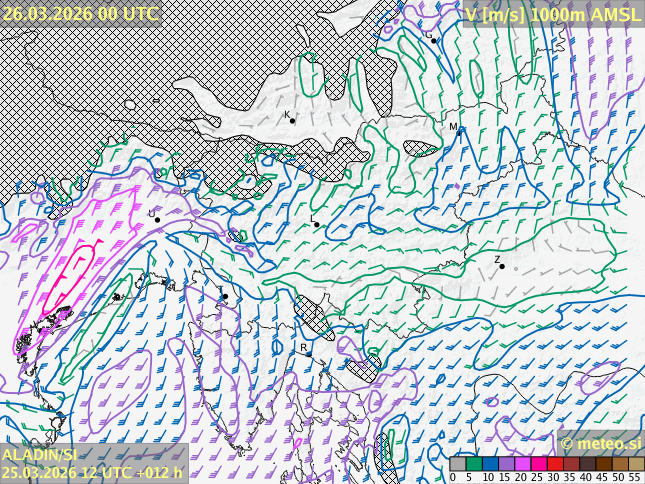Click the V [m/s] 1000m AMSL label
Viewport: 645px width, 484px height.
click(x=552, y=14)
